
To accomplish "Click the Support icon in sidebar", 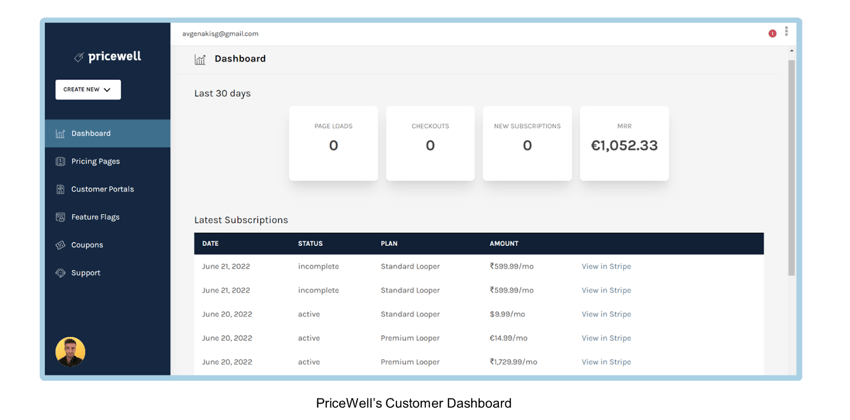I will tap(61, 273).
